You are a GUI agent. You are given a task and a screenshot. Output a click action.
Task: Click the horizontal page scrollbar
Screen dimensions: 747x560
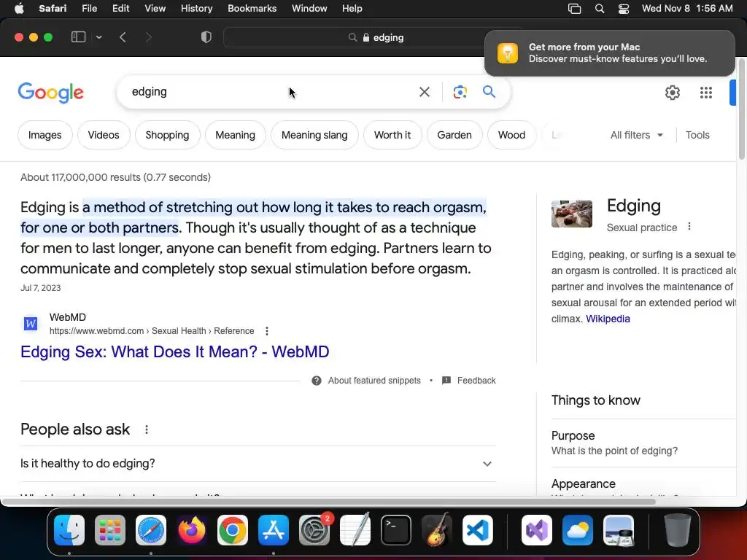pos(329,502)
